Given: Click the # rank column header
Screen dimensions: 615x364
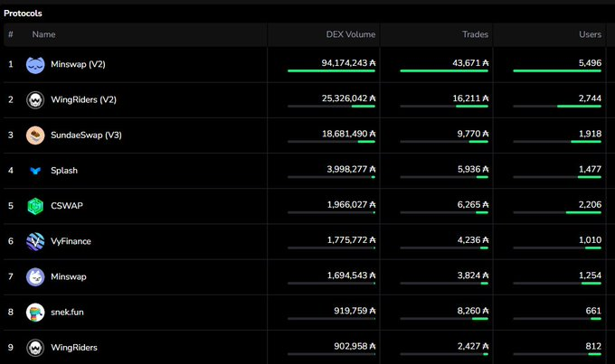Looking at the screenshot, I should pos(11,34).
